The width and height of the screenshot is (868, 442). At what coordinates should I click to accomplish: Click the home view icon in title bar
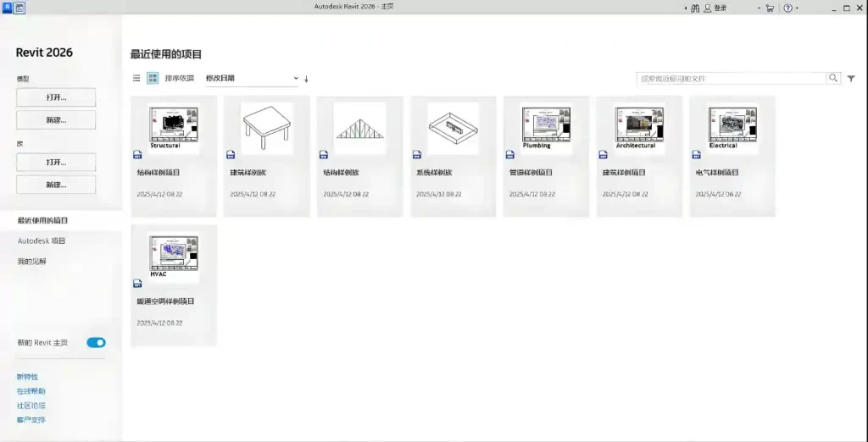(x=19, y=8)
